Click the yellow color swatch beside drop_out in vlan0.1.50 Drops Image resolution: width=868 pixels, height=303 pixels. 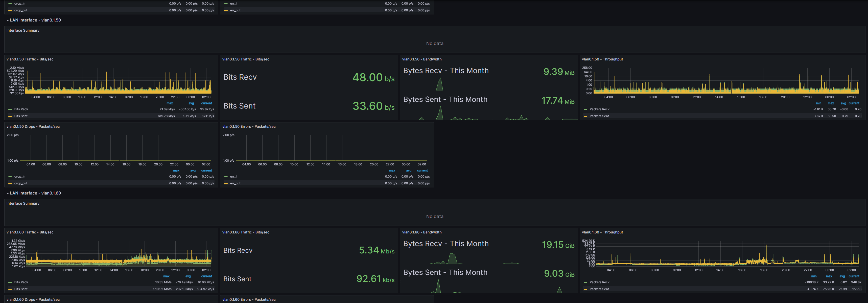click(x=10, y=184)
